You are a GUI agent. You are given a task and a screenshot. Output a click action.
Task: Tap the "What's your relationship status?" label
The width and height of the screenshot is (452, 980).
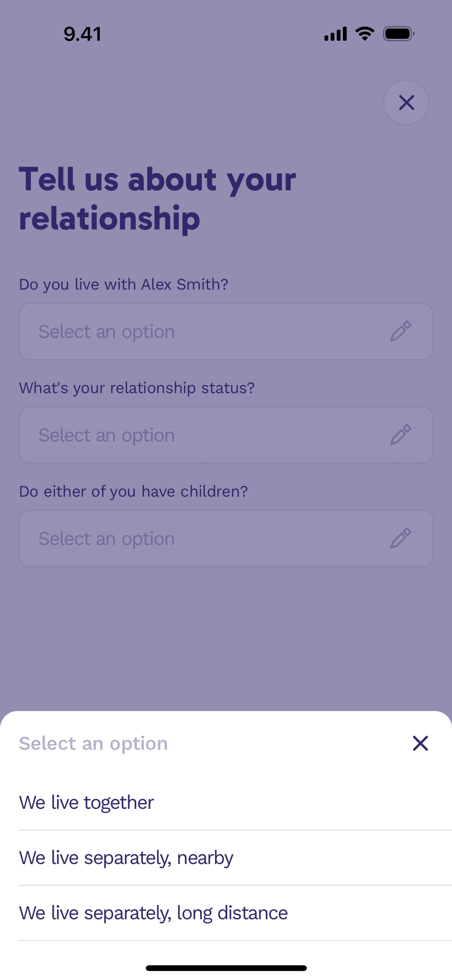tap(137, 388)
